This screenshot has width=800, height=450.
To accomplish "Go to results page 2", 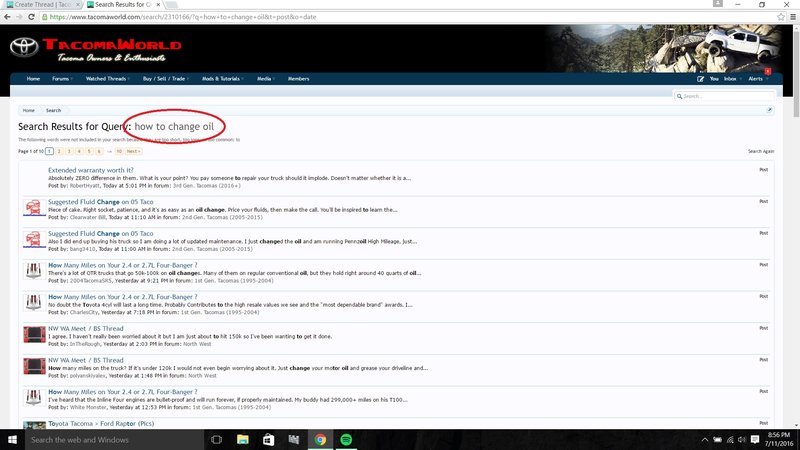I will [x=59, y=151].
